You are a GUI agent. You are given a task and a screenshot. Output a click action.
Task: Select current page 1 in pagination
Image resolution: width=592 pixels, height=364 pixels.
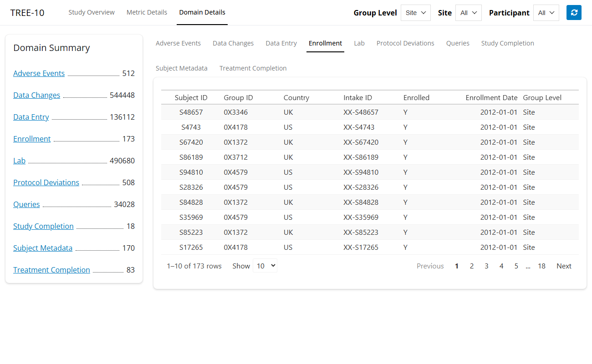[457, 266]
